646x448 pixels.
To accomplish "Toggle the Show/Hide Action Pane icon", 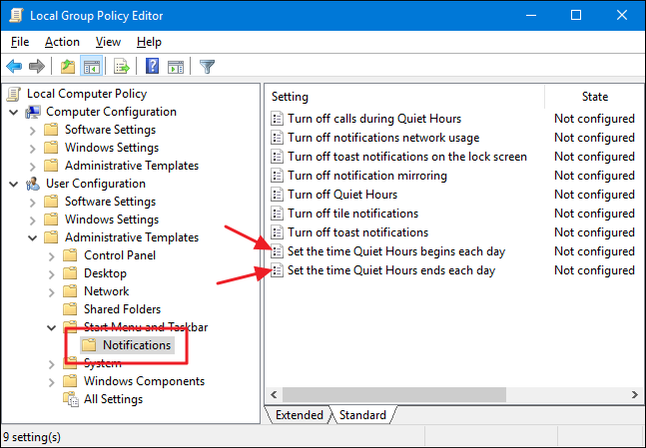I will 176,66.
